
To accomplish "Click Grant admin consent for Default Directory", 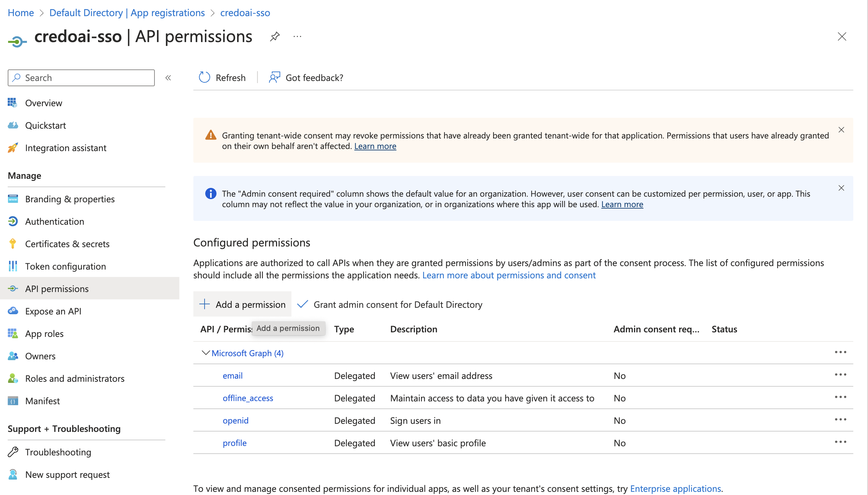I will tap(390, 304).
